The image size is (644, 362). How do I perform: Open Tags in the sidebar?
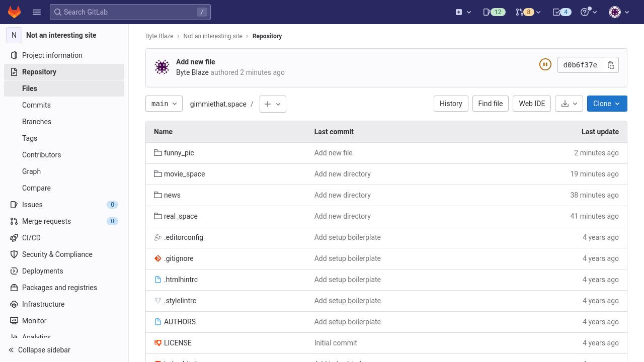[64, 138]
